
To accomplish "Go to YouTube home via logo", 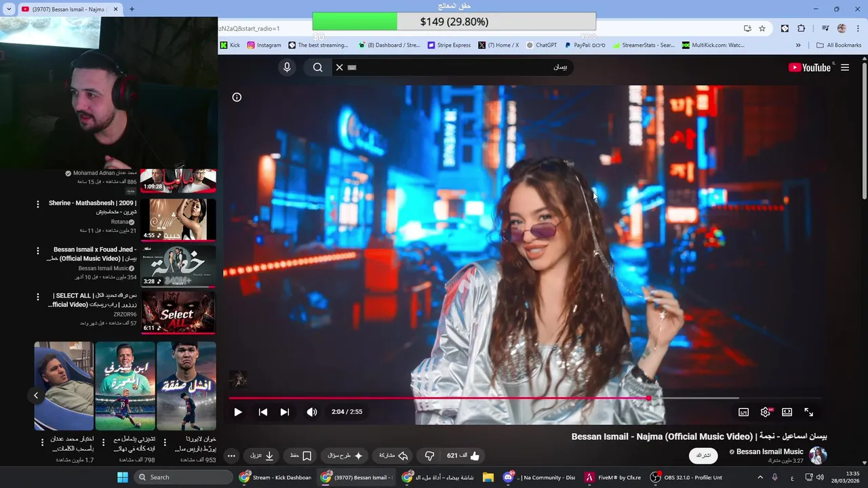I will [x=810, y=67].
